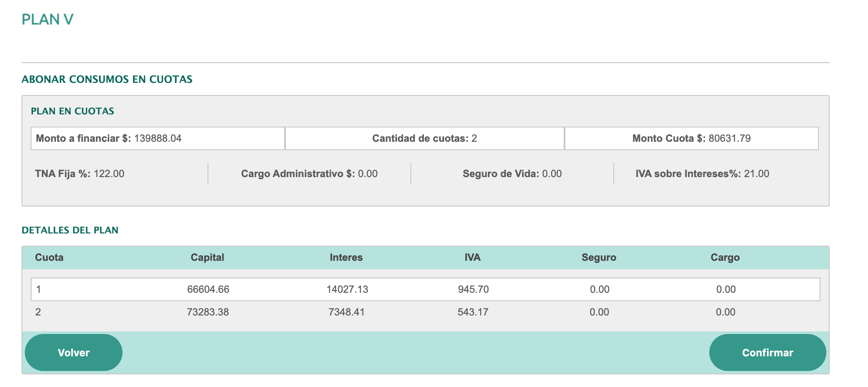The width and height of the screenshot is (868, 387).
Task: Select installment row 2 in table
Action: pos(425,312)
